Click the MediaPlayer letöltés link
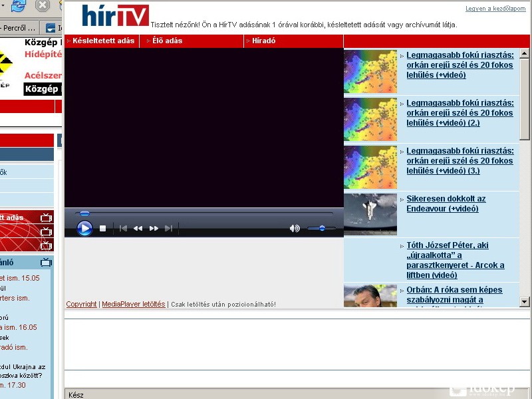Viewport: 532px width, 399px height. coord(132,304)
